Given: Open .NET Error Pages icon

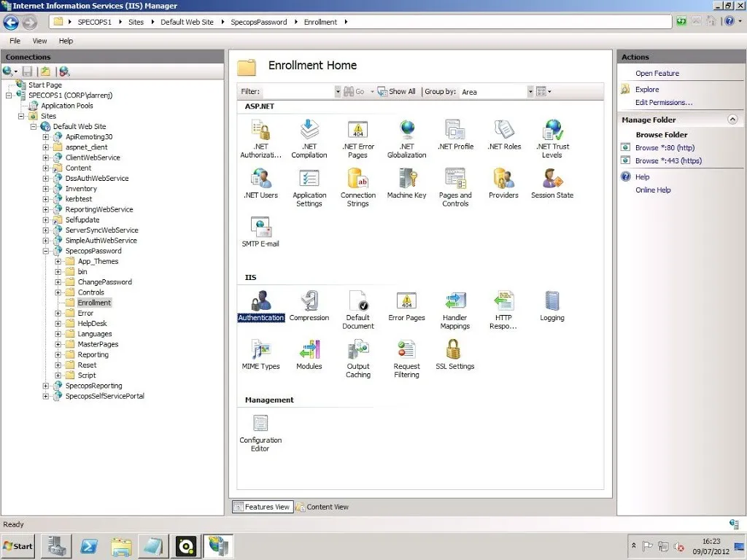Looking at the screenshot, I should 357,139.
